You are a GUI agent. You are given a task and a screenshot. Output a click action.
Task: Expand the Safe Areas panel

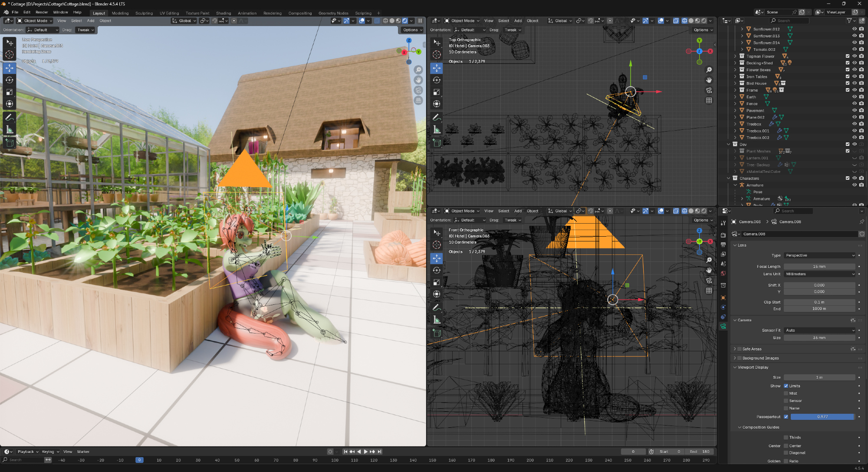point(735,349)
